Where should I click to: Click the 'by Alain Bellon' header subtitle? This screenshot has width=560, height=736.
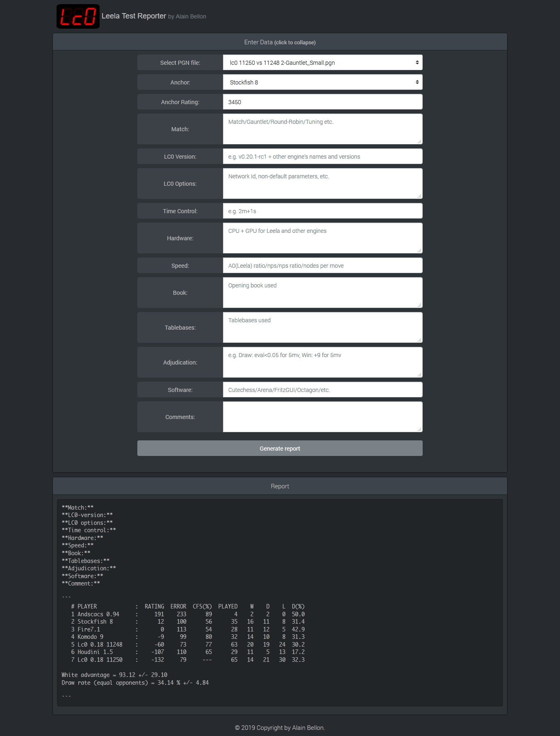(187, 16)
